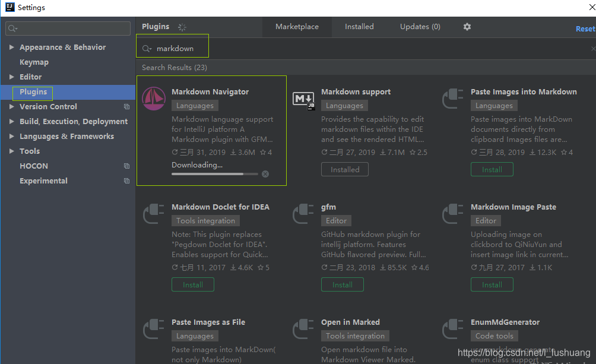
Task: Cancel the Markdown Navigator download
Action: coord(265,174)
